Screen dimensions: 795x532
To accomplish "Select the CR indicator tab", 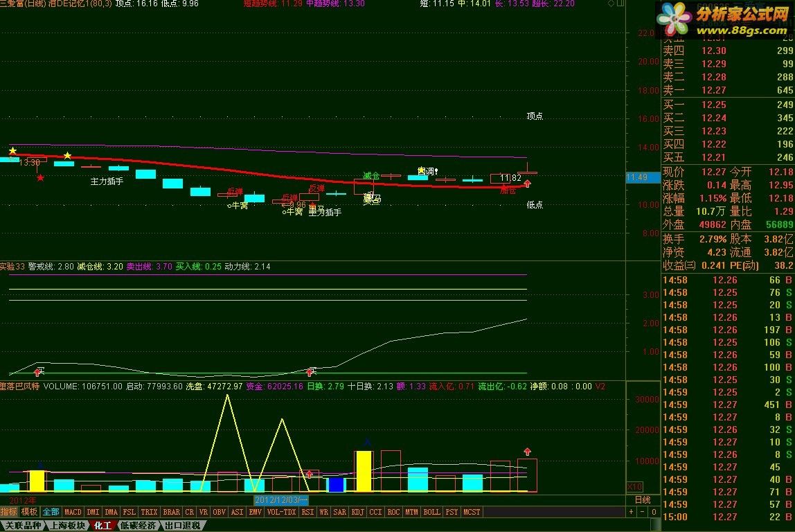I will pyautogui.click(x=190, y=512).
